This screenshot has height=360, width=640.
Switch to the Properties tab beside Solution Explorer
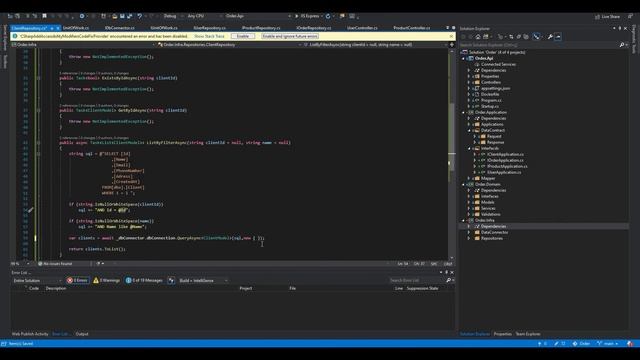(x=502, y=334)
